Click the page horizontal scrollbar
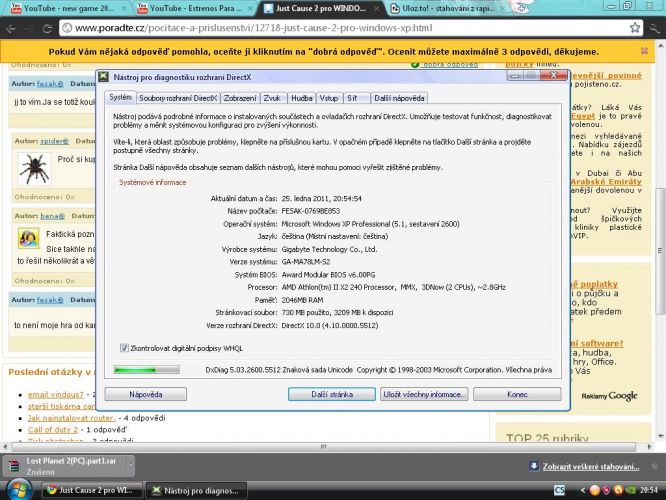Image resolution: width=666 pixels, height=500 pixels. (323, 446)
